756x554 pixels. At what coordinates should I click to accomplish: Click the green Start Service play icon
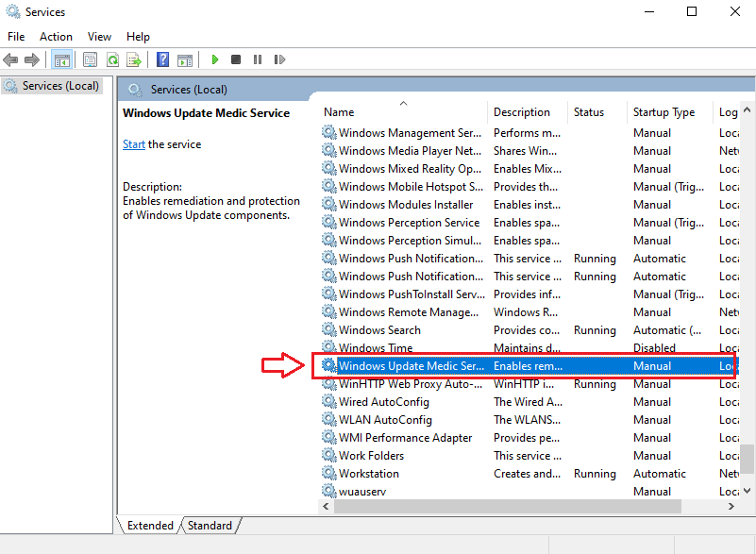tap(215, 59)
